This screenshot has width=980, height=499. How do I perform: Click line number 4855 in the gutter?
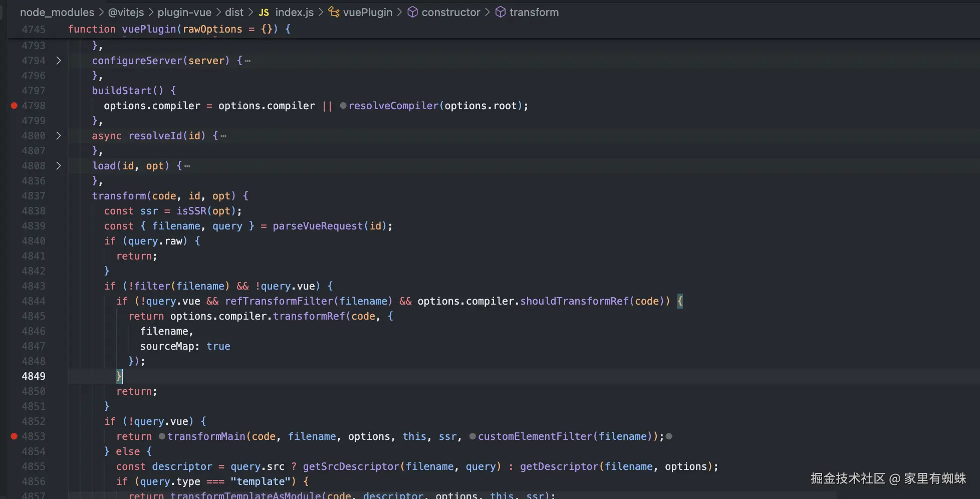[x=34, y=466]
